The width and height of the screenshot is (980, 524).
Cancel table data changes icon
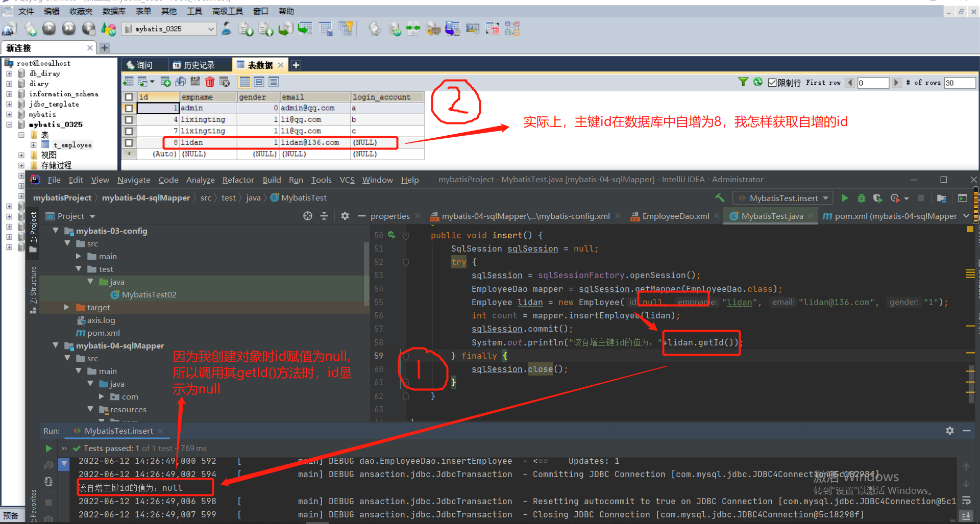[x=225, y=82]
